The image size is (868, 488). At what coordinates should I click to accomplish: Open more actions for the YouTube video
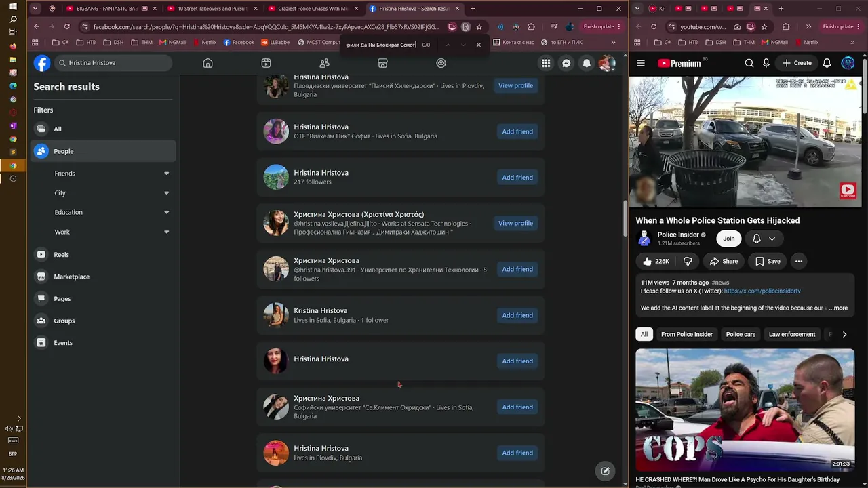point(799,261)
